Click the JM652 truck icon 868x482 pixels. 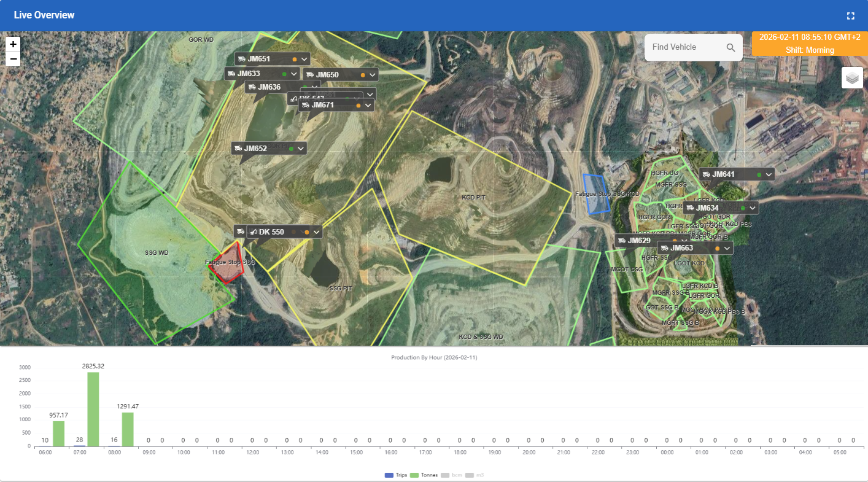click(x=238, y=149)
